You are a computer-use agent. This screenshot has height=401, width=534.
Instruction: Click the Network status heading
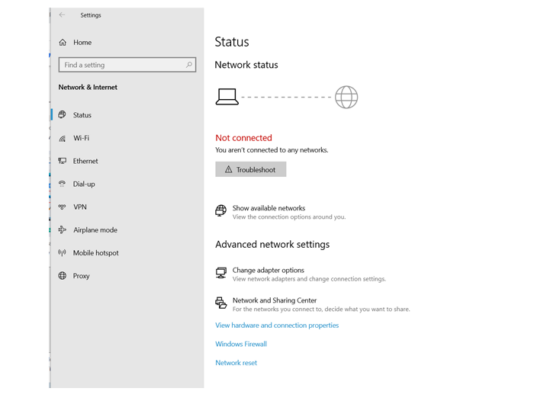246,65
